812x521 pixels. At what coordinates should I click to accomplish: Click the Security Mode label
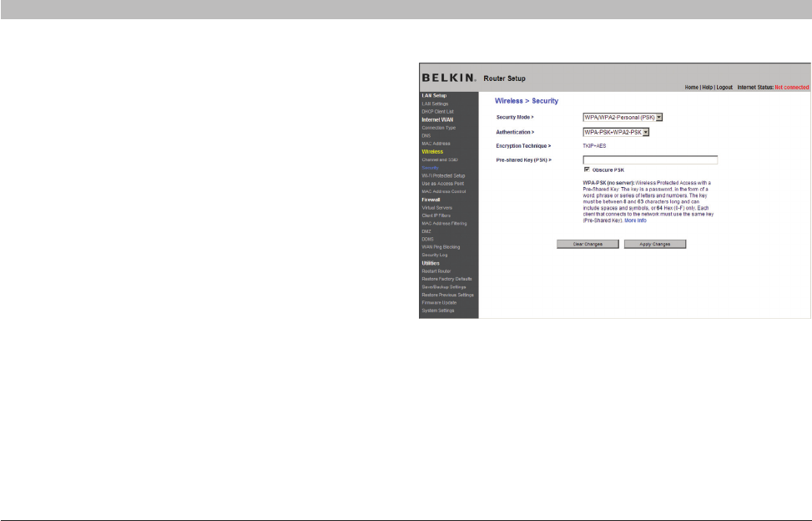click(x=515, y=118)
